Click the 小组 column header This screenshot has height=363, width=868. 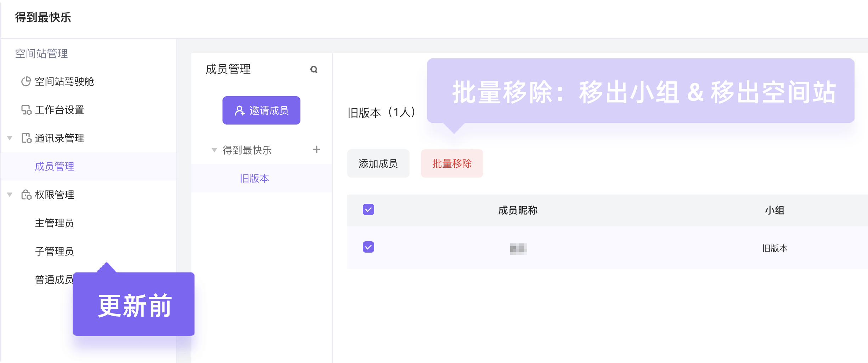[775, 210]
